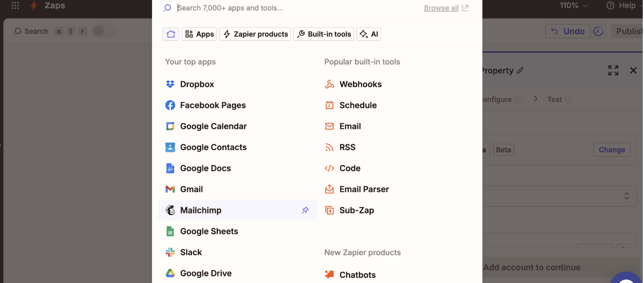Click the Google Calendar icon
Screen dimensions: 644x283
click(x=170, y=126)
